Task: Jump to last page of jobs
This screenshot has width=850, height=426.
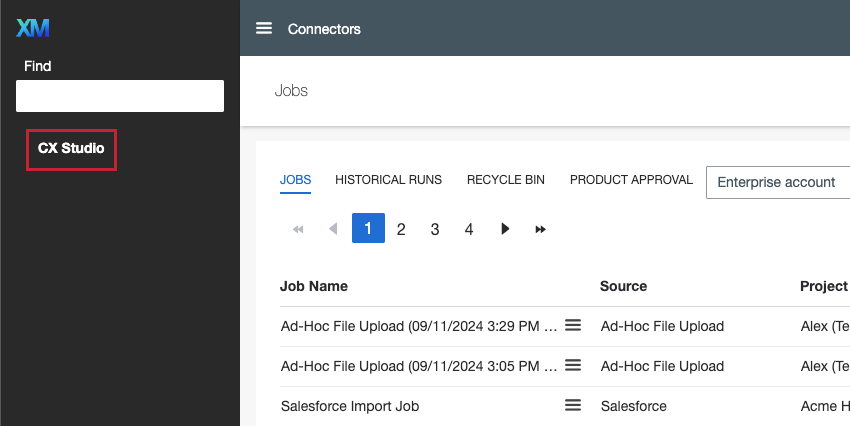Action: coord(540,229)
